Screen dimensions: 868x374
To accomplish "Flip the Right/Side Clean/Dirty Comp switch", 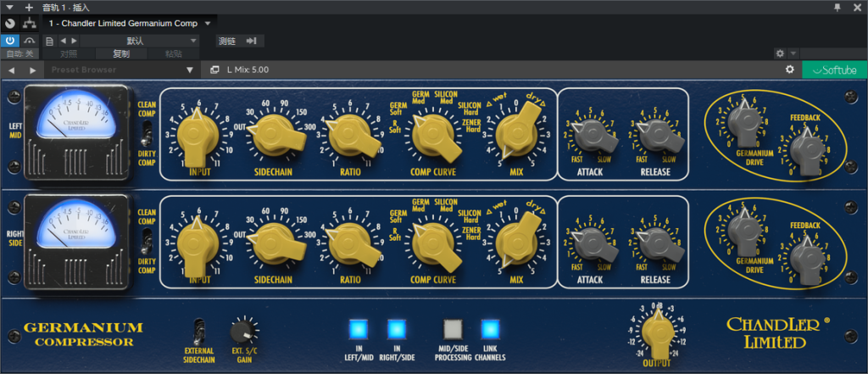I will click(x=146, y=242).
